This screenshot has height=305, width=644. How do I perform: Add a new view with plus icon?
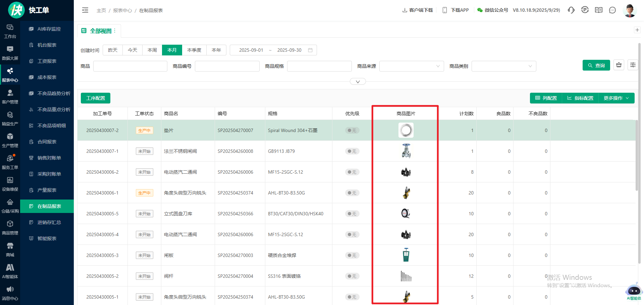coord(637,30)
